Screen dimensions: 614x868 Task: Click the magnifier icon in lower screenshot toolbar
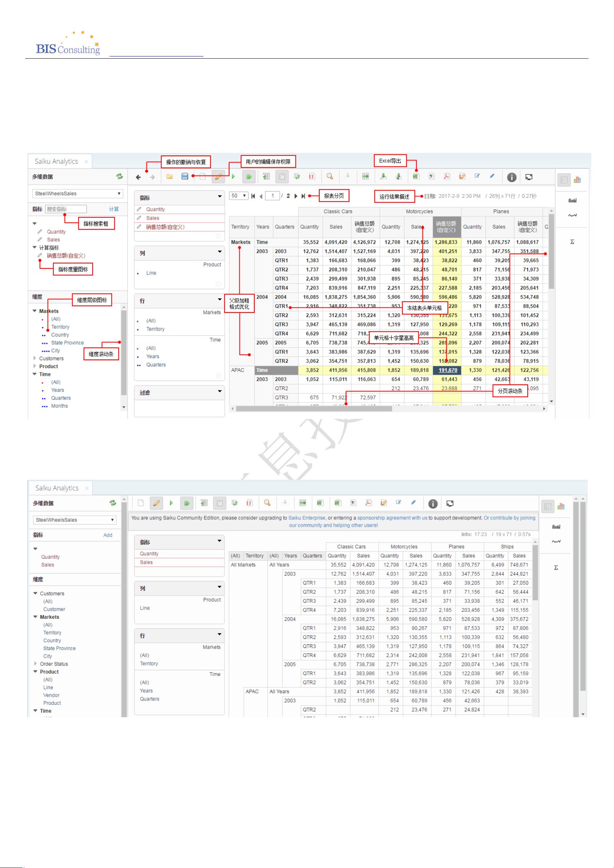click(x=267, y=503)
